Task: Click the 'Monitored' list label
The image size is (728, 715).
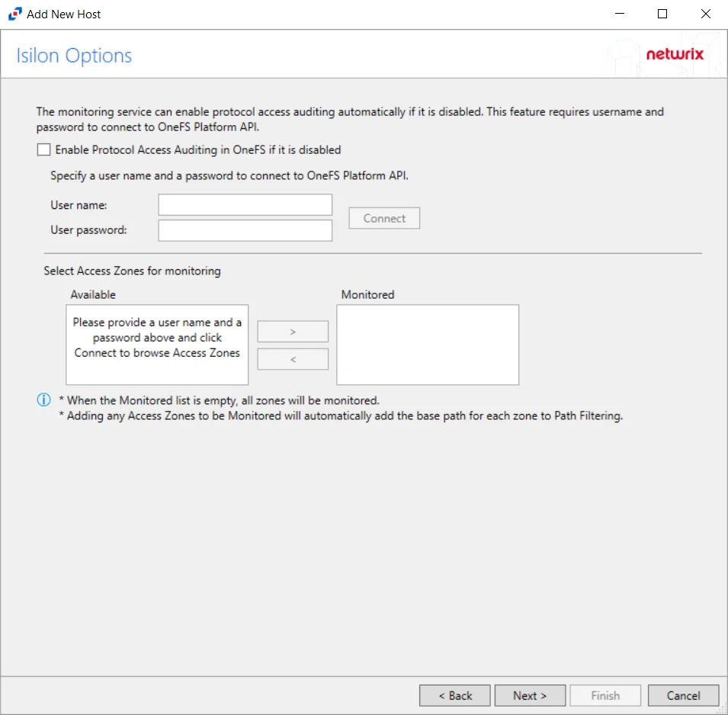Action: pos(367,295)
